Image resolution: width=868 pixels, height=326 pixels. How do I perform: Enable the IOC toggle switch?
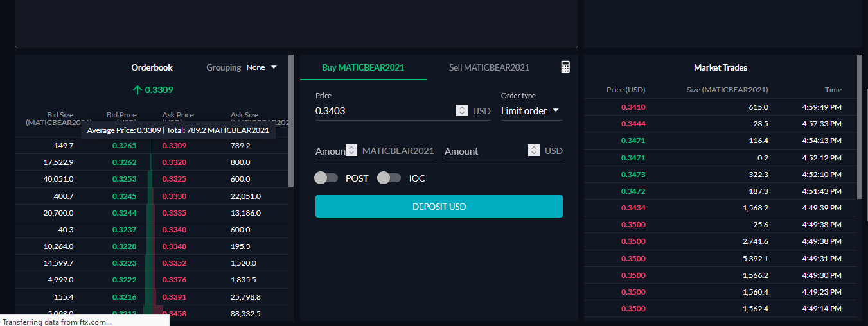tap(389, 178)
